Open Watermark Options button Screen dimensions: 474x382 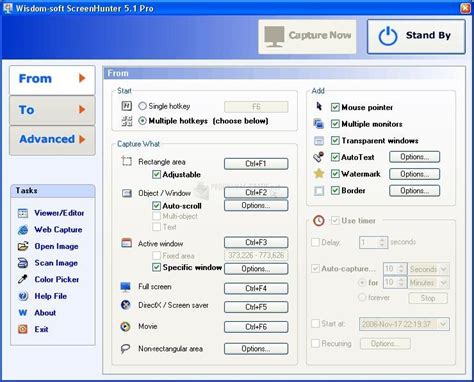point(415,174)
